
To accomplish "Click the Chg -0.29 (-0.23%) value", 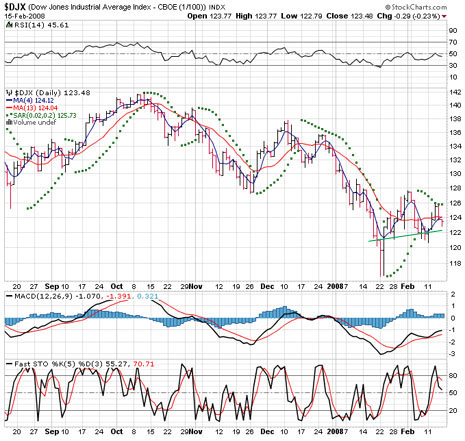I will (x=409, y=16).
